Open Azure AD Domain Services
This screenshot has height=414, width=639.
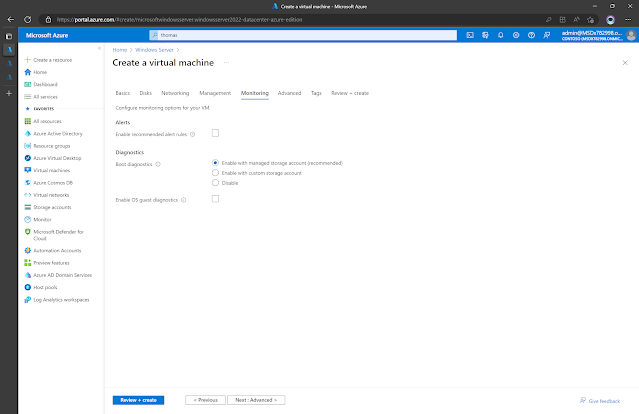(58, 275)
